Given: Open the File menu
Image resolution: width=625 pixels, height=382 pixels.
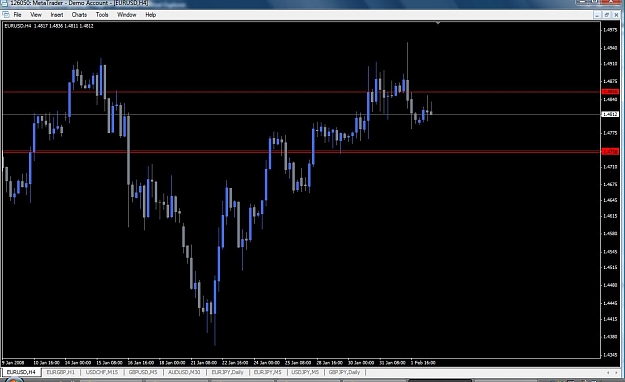Looking at the screenshot, I should pos(17,15).
